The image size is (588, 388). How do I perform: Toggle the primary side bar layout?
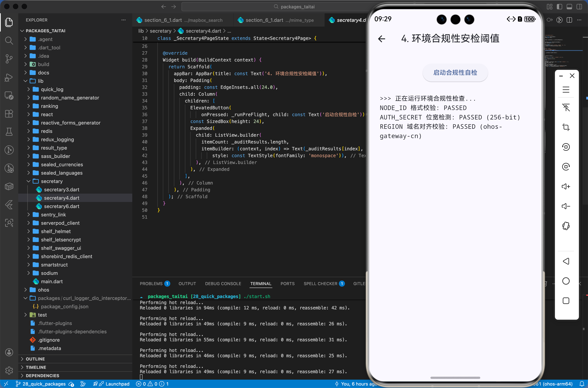coord(559,7)
